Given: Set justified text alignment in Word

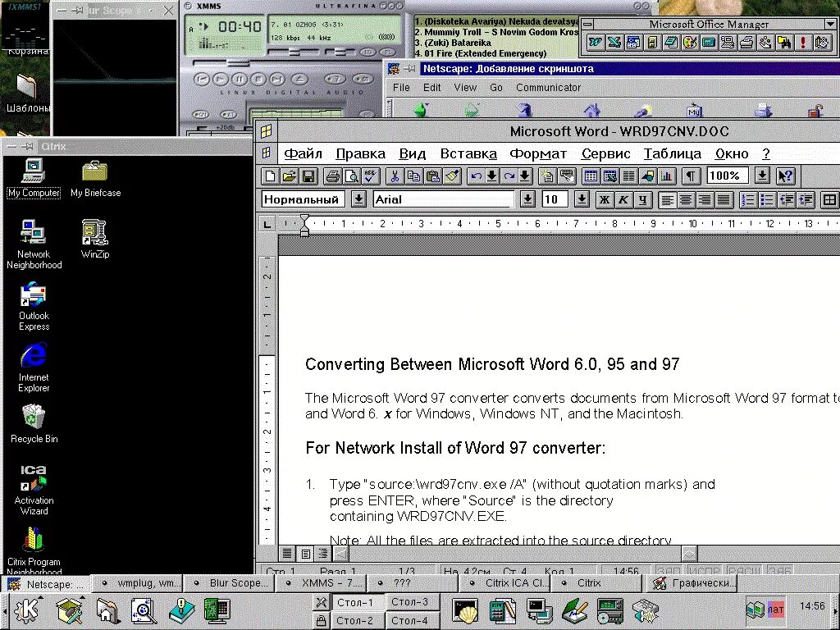Looking at the screenshot, I should (x=724, y=200).
